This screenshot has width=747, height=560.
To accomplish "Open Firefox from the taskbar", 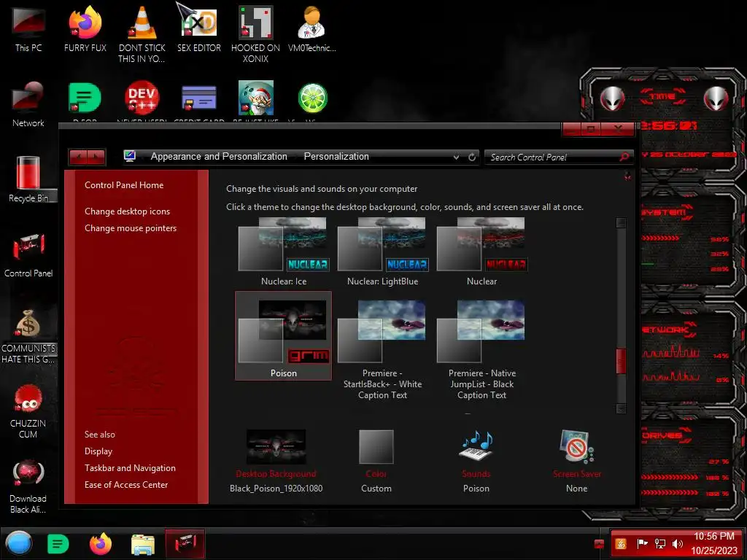I will pyautogui.click(x=101, y=544).
